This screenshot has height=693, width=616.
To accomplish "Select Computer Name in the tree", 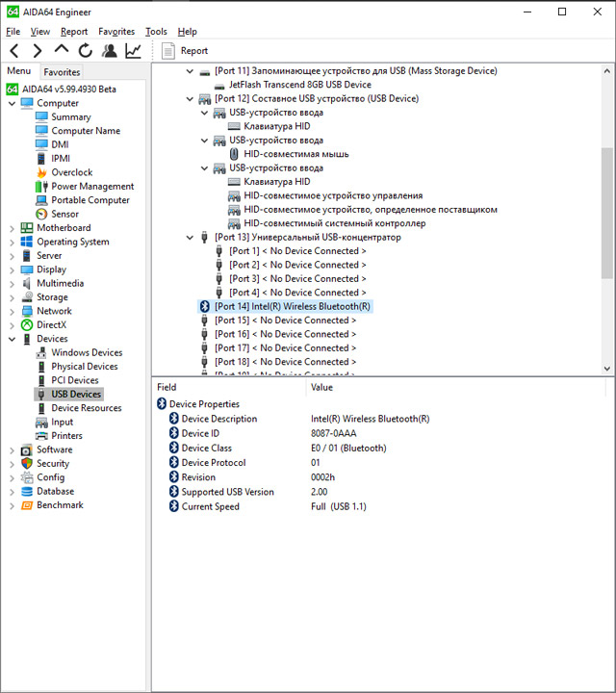I will (x=86, y=131).
